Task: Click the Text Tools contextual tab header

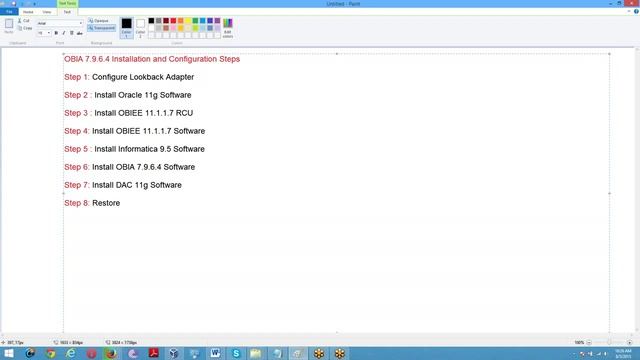Action: pyautogui.click(x=67, y=3)
